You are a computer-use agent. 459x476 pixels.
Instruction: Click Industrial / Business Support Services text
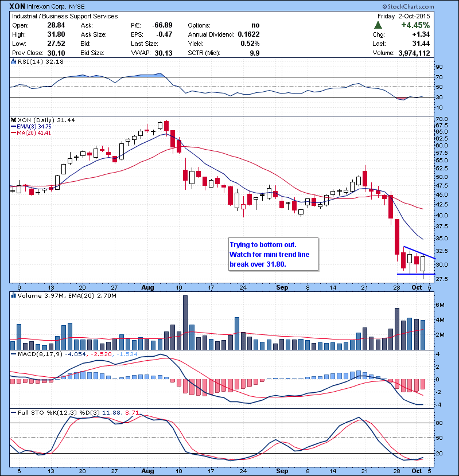[x=65, y=16]
